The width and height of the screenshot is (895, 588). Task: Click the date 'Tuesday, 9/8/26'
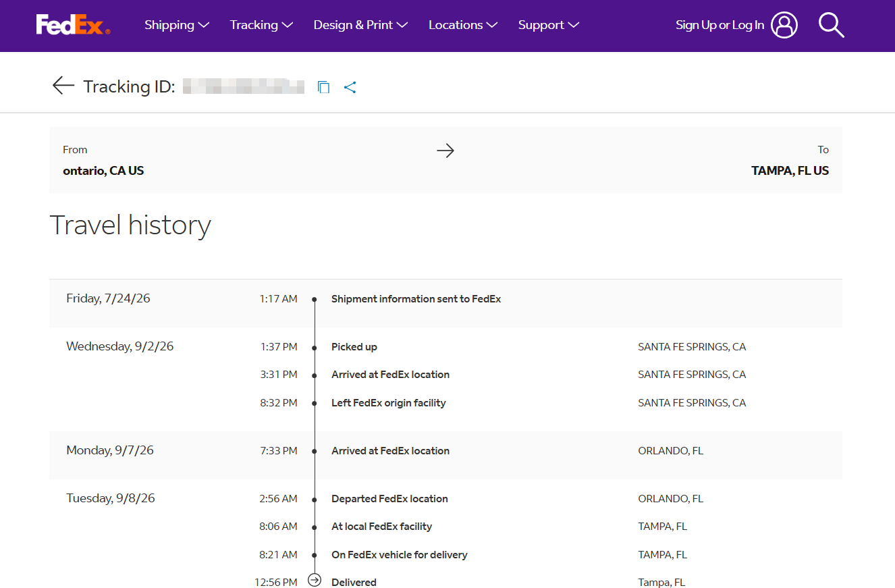click(x=110, y=498)
